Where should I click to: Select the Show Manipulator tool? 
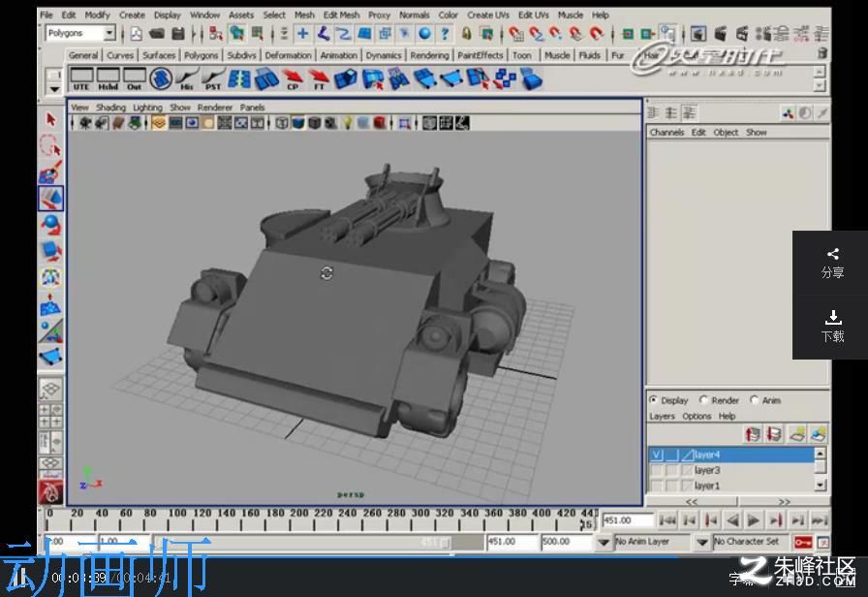click(x=51, y=330)
